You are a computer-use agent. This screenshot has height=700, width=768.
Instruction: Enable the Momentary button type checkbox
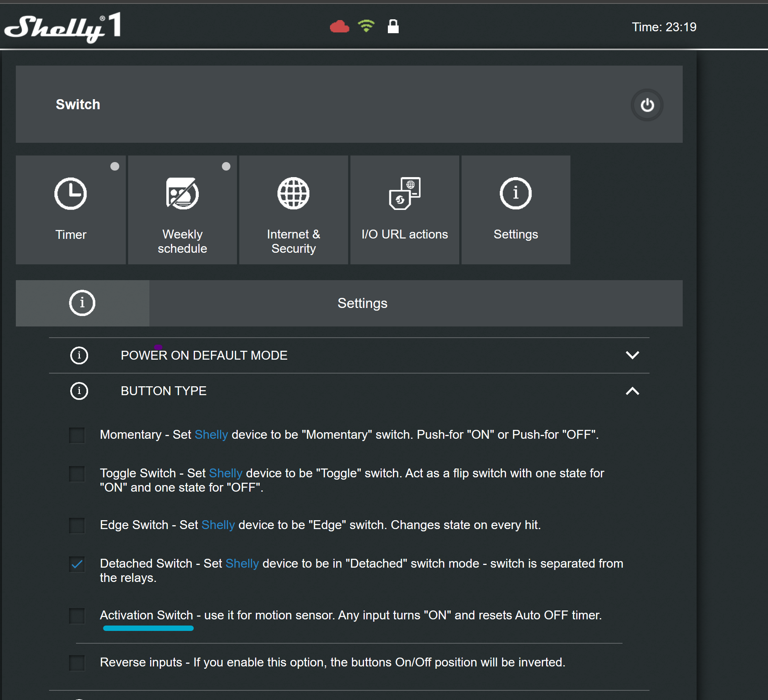coord(77,435)
